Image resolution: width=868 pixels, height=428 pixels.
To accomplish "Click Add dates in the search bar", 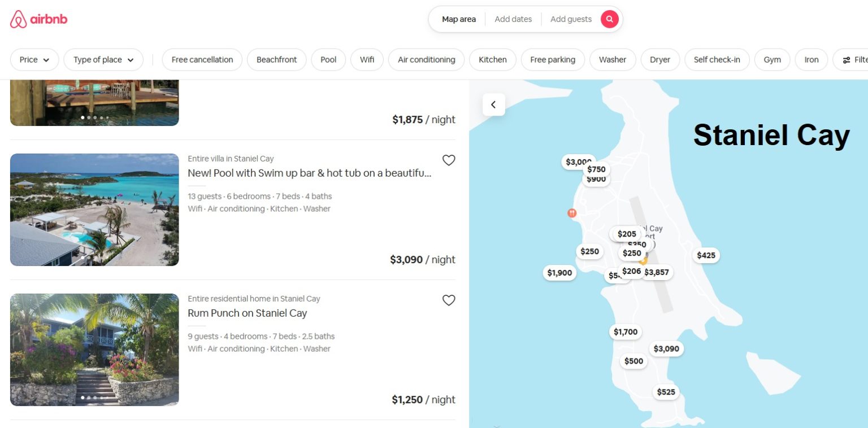I will 513,19.
